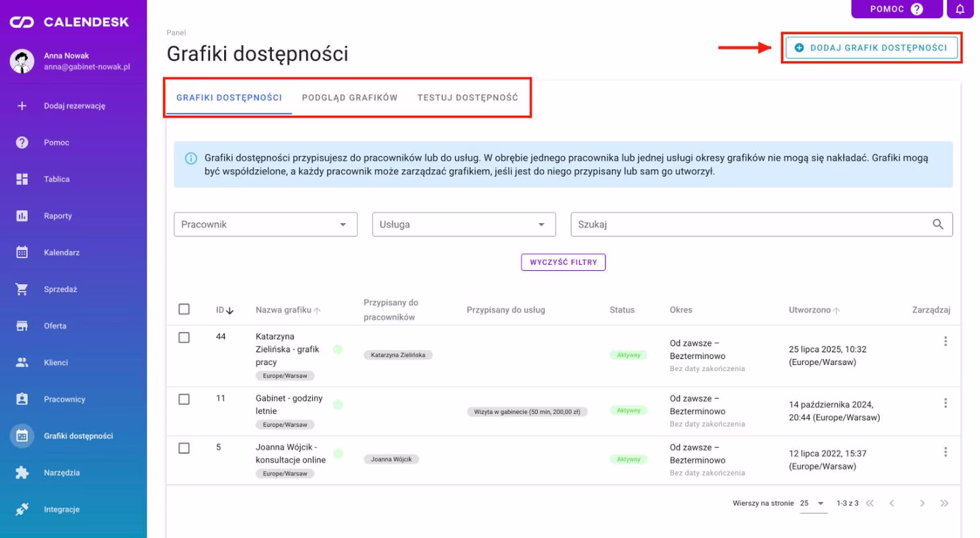Open the Grafiki dostępności sidebar icon

pyautogui.click(x=22, y=436)
